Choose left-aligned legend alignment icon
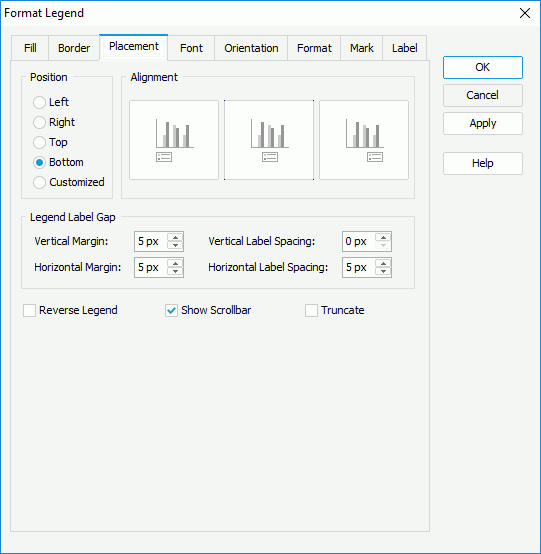 [174, 140]
